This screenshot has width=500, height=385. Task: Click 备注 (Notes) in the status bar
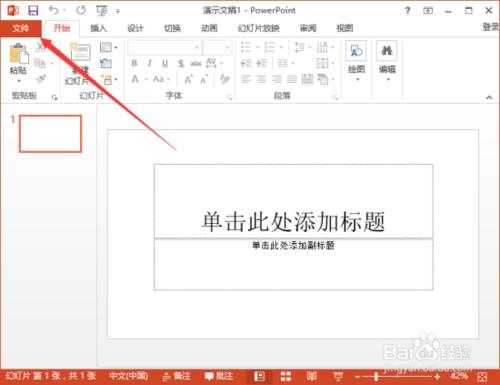point(177,377)
